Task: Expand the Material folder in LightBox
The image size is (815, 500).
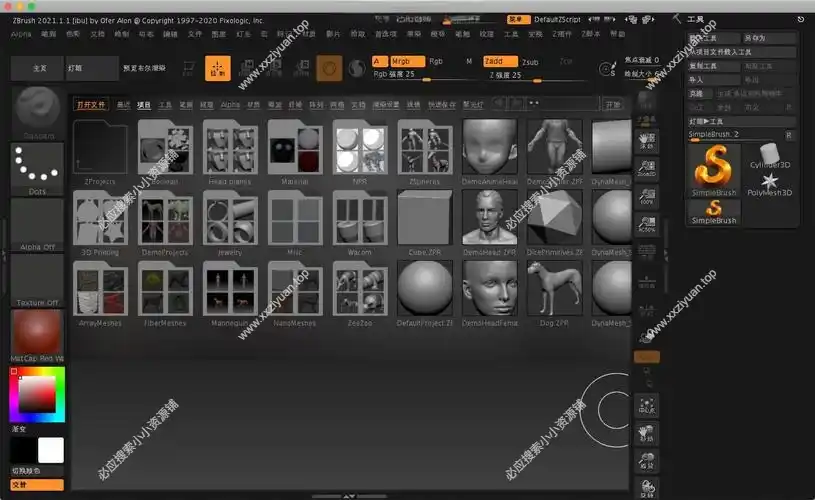Action: coord(295,150)
